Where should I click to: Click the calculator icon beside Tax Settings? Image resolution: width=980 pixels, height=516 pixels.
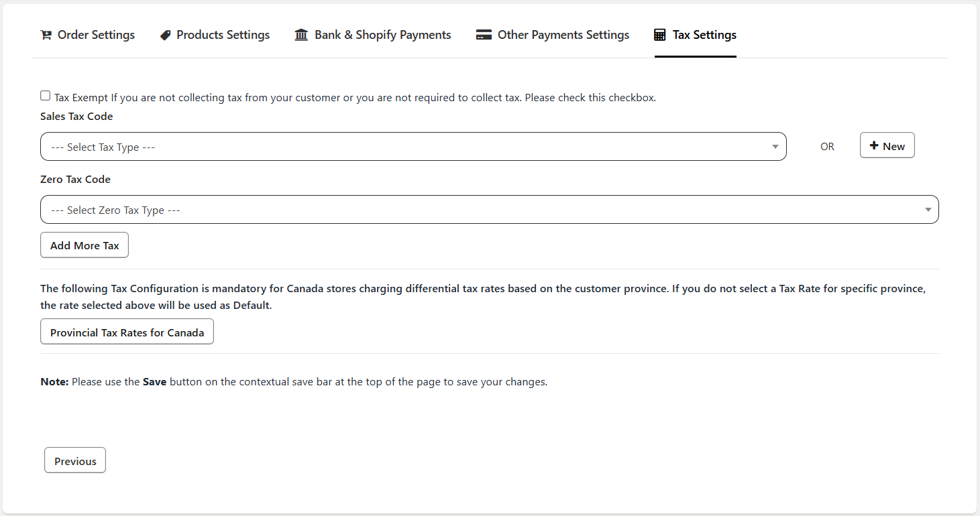[660, 36]
